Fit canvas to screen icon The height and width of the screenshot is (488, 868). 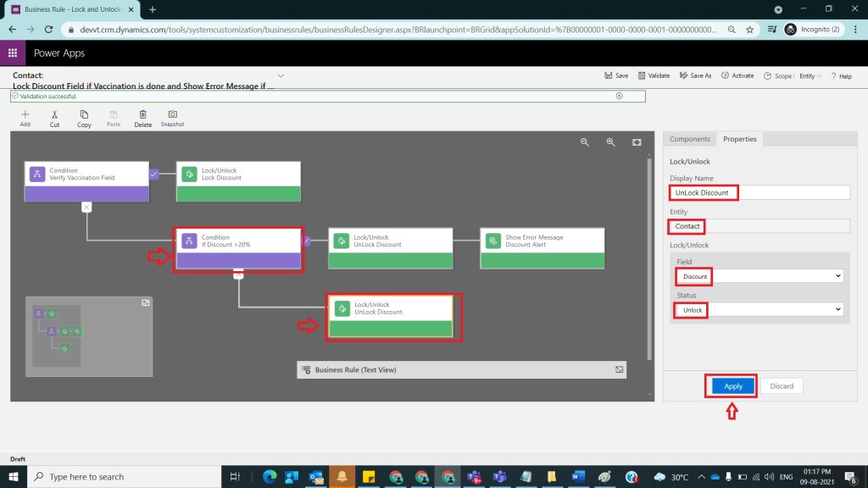tap(637, 142)
